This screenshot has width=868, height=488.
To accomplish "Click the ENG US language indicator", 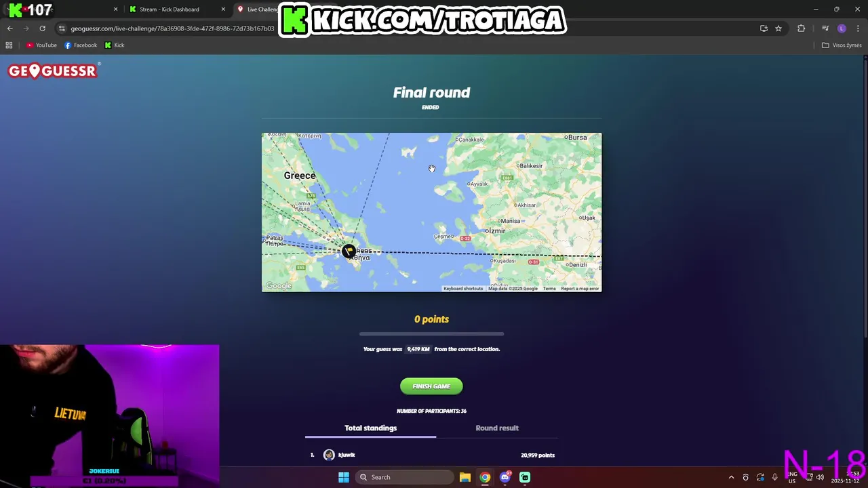I will coord(792,477).
